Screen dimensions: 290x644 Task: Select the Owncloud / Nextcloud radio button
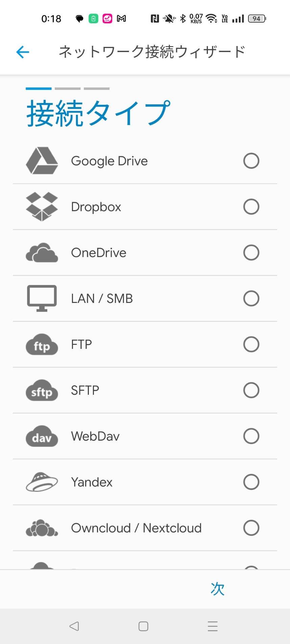(x=251, y=528)
